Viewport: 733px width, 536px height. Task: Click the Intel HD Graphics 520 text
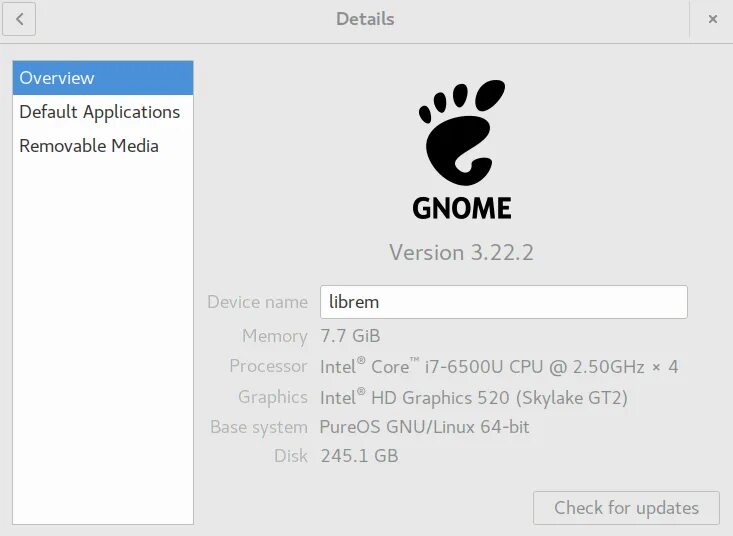pos(474,398)
